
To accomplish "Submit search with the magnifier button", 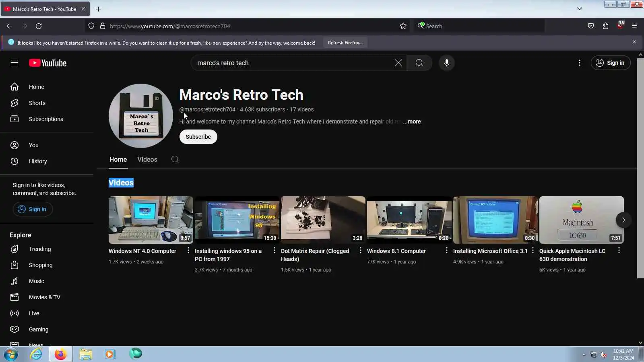I will click(419, 63).
